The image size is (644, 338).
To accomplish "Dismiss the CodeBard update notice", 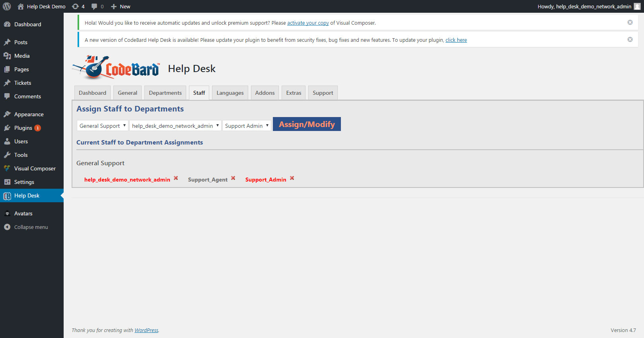I will tap(630, 39).
